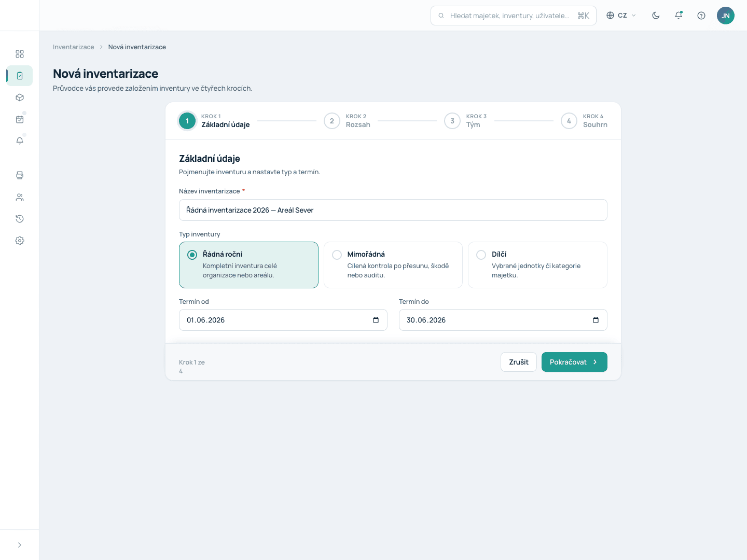
Task: Go to step 3 Tým
Action: [465, 121]
